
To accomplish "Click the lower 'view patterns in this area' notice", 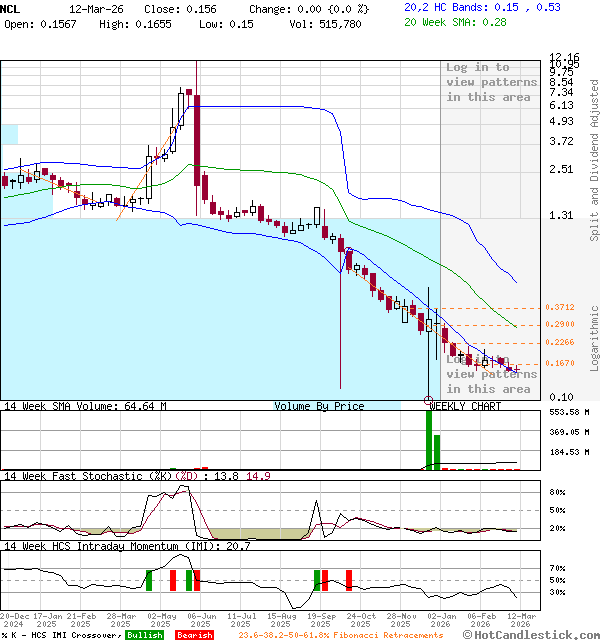I will tap(491, 381).
